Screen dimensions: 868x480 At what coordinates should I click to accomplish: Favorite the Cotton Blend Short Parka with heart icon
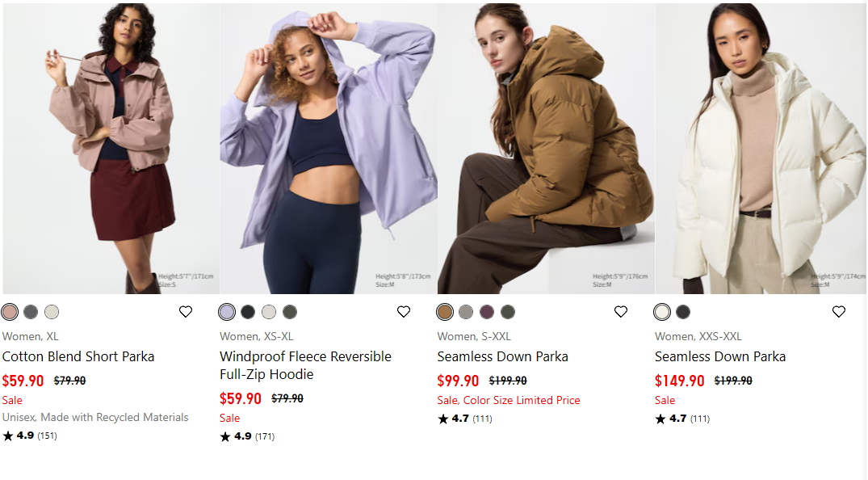[186, 311]
